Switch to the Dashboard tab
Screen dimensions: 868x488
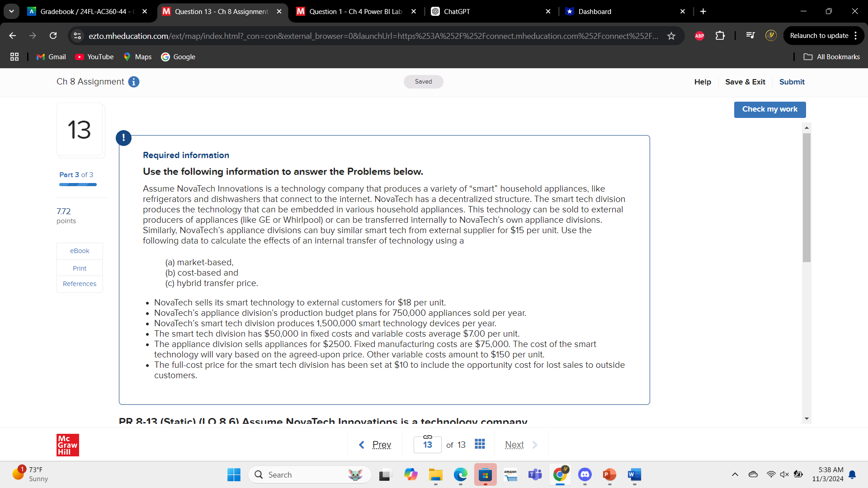pos(597,11)
